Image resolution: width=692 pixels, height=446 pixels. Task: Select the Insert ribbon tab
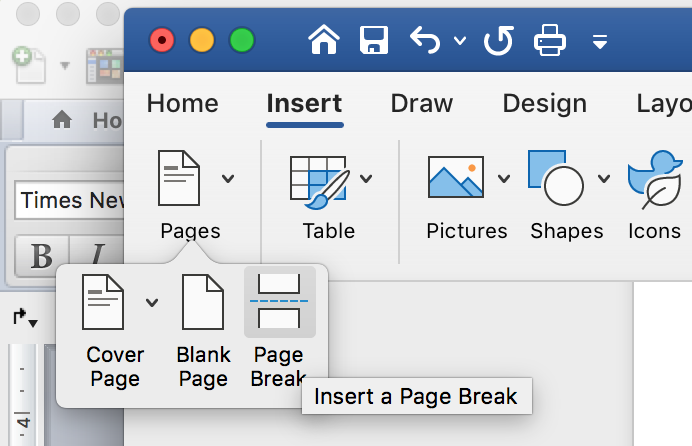click(305, 104)
